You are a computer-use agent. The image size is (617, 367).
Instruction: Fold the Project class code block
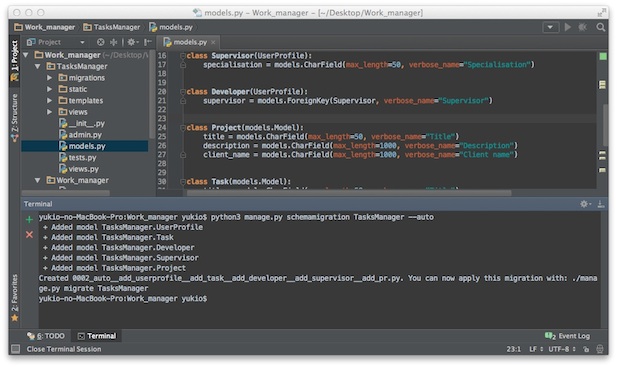click(183, 128)
